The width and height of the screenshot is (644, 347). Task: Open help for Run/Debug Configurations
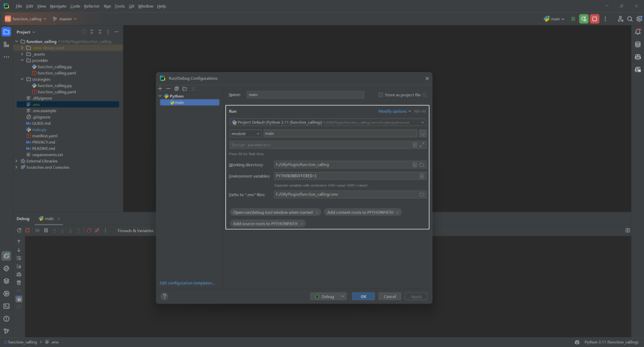point(165,296)
